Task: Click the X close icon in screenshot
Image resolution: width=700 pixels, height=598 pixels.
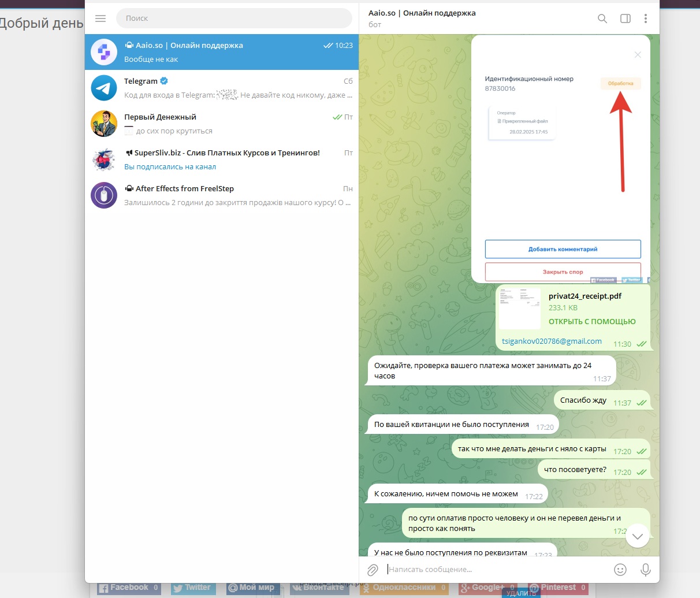Action: 638,55
